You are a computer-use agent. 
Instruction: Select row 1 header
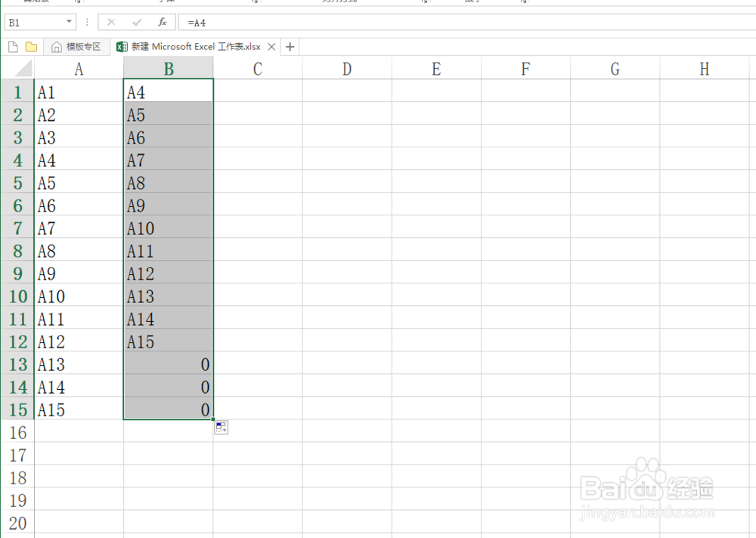click(17, 91)
